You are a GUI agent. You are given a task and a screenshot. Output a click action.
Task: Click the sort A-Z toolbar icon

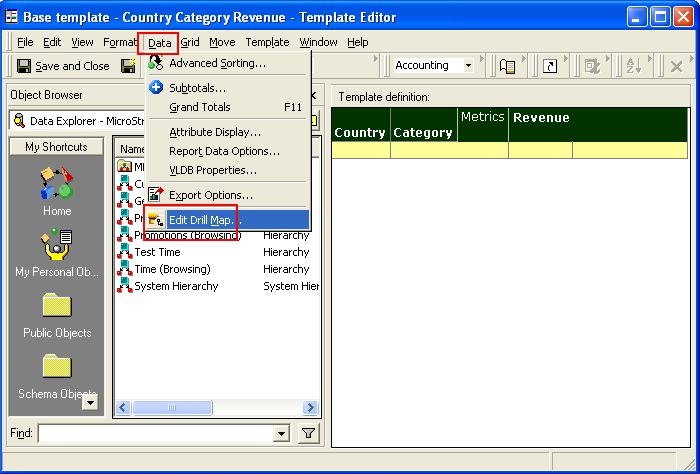[634, 66]
